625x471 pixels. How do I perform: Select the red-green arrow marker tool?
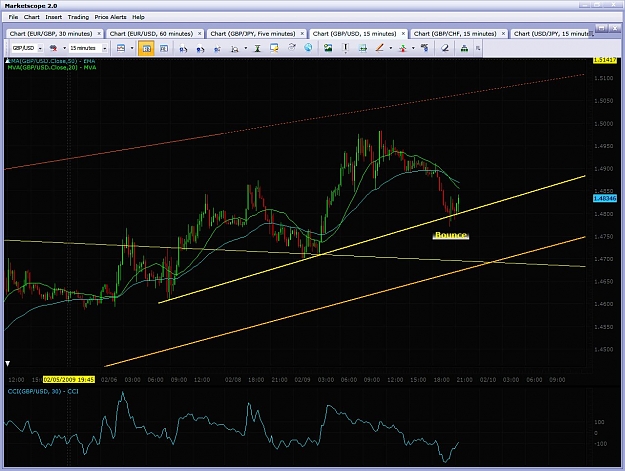coord(403,48)
